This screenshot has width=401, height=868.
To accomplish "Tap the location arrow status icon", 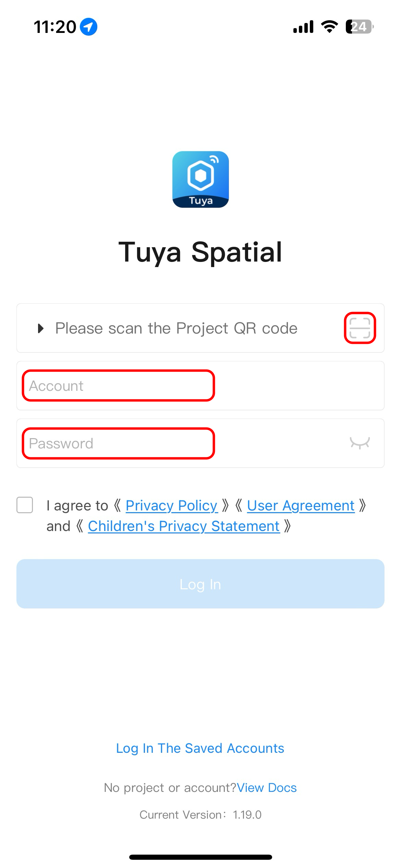I will click(x=88, y=27).
